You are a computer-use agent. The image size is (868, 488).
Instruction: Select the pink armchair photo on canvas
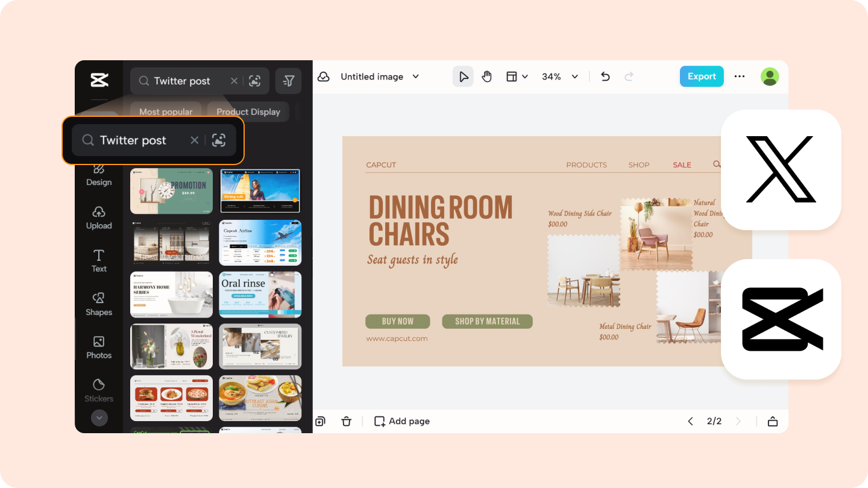pos(656,234)
